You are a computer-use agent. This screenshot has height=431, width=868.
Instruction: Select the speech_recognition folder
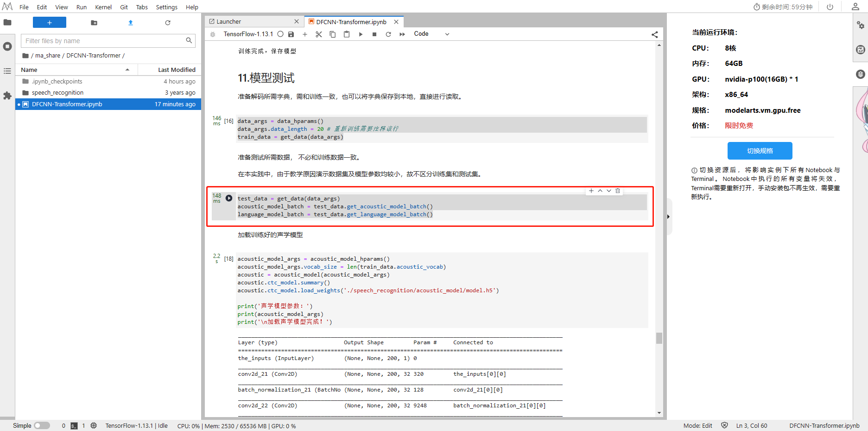(108, 93)
